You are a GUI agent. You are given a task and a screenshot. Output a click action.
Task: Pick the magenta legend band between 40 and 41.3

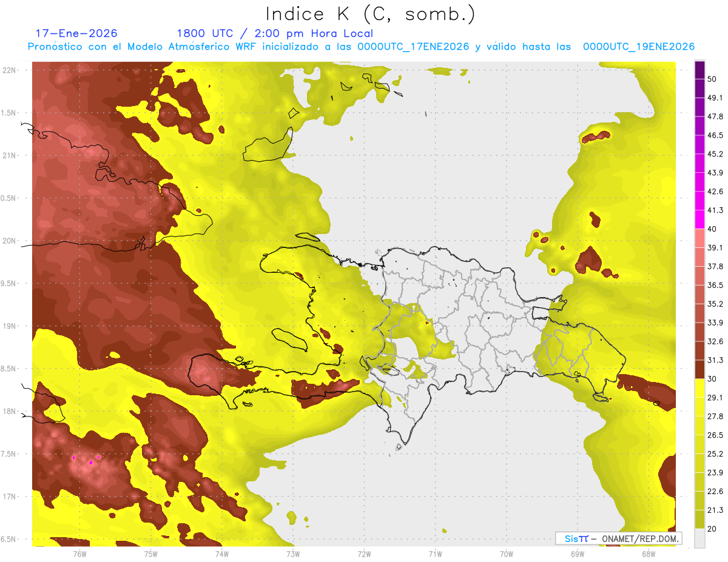tap(699, 219)
